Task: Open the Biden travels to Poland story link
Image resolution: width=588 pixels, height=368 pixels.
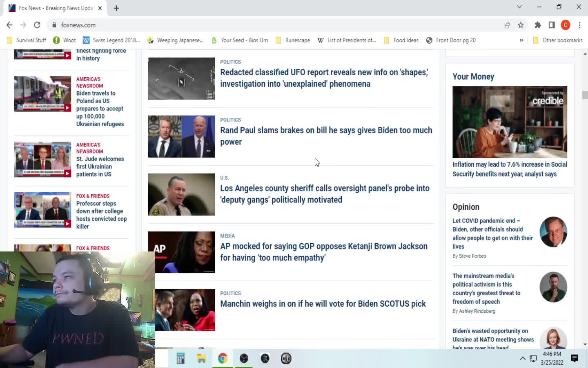Action: [x=100, y=109]
